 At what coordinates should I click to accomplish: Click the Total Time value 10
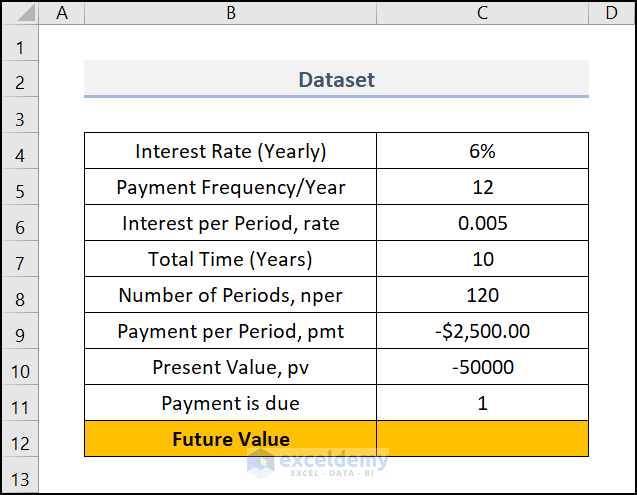click(482, 260)
